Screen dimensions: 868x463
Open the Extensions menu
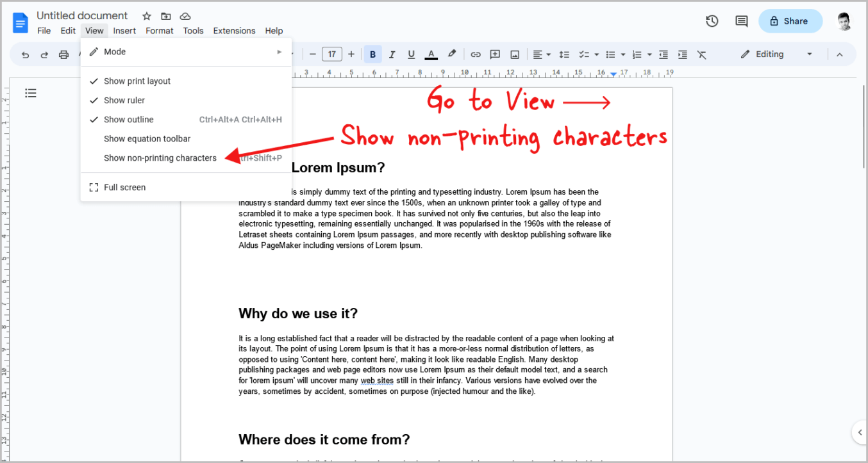(x=234, y=31)
